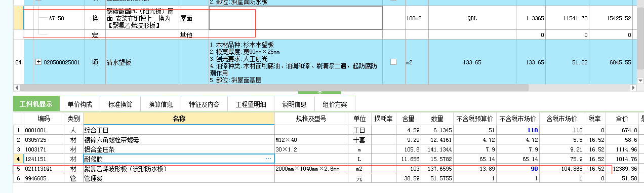This screenshot has height=193, width=644.
Task: Click the 100m2 unit cell
Action: (417, 18)
